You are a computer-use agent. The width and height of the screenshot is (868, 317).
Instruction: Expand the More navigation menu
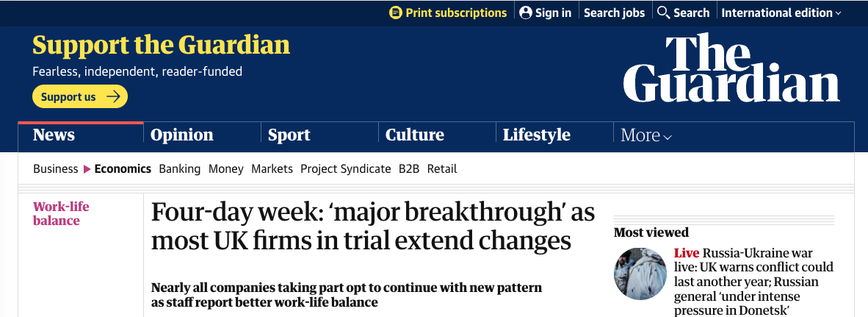[646, 135]
